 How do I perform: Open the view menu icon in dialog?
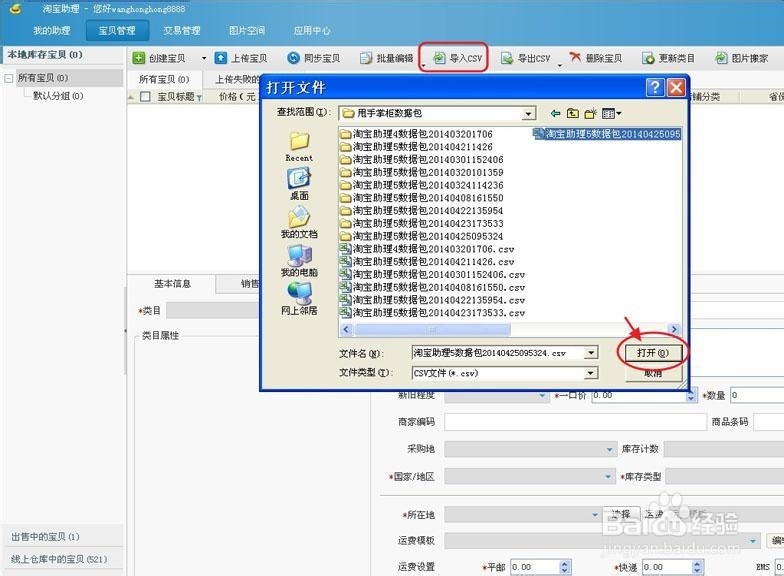[x=611, y=114]
